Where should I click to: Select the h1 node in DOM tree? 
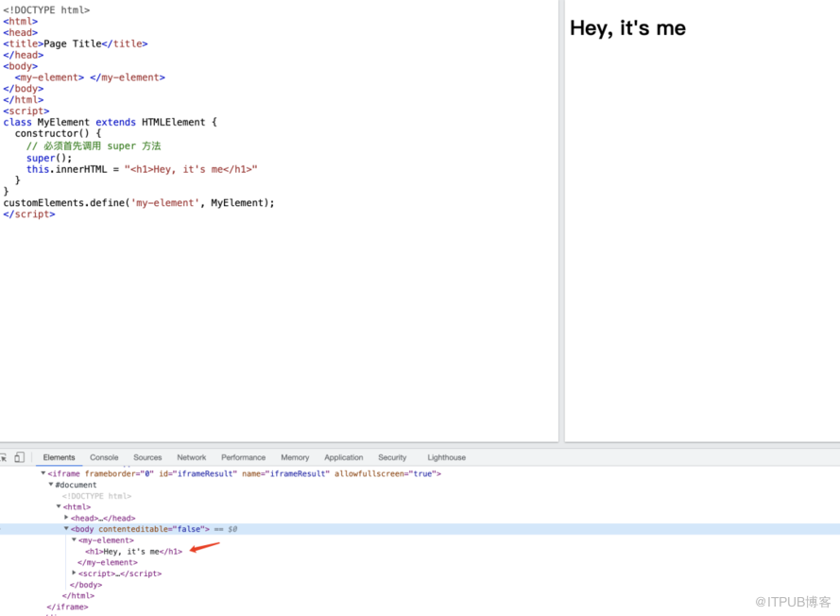[133, 552]
